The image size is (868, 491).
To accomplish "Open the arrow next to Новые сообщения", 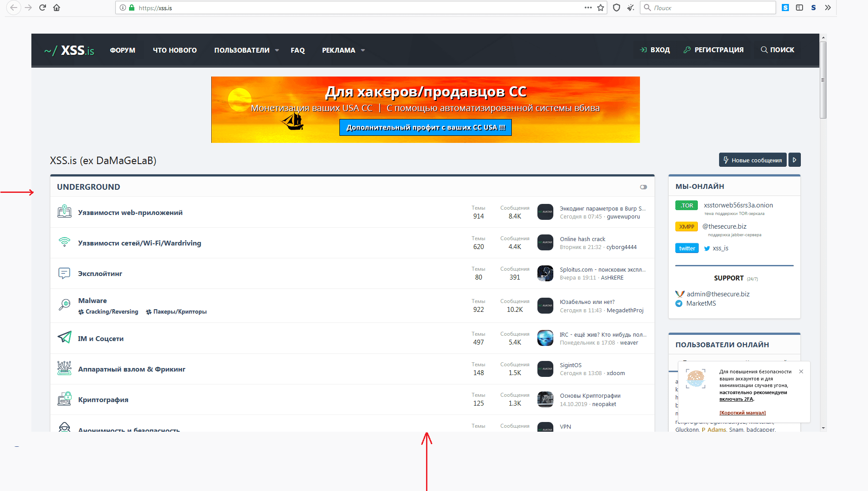I will click(x=795, y=160).
